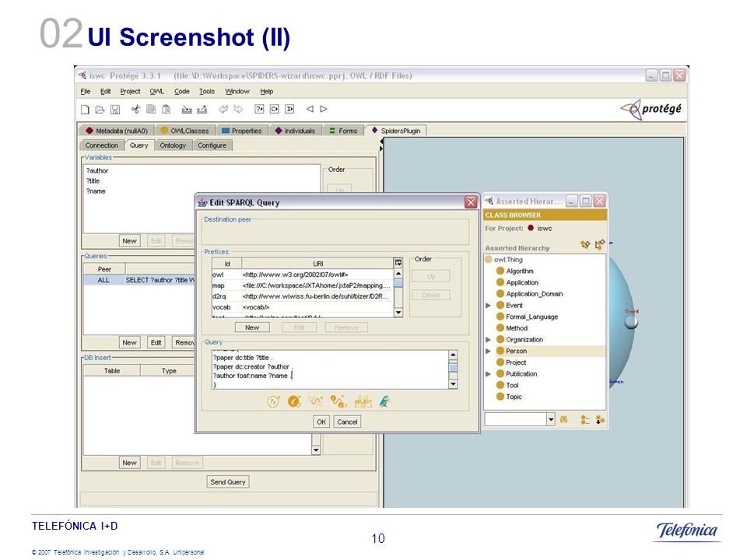Switch to the Ontology sub-tab

point(173,145)
